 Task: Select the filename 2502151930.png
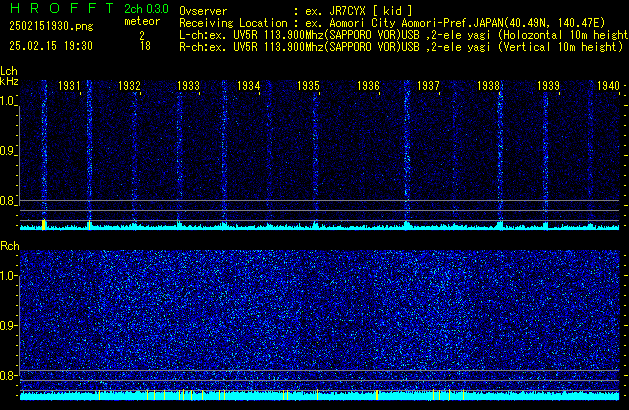pyautogui.click(x=51, y=26)
